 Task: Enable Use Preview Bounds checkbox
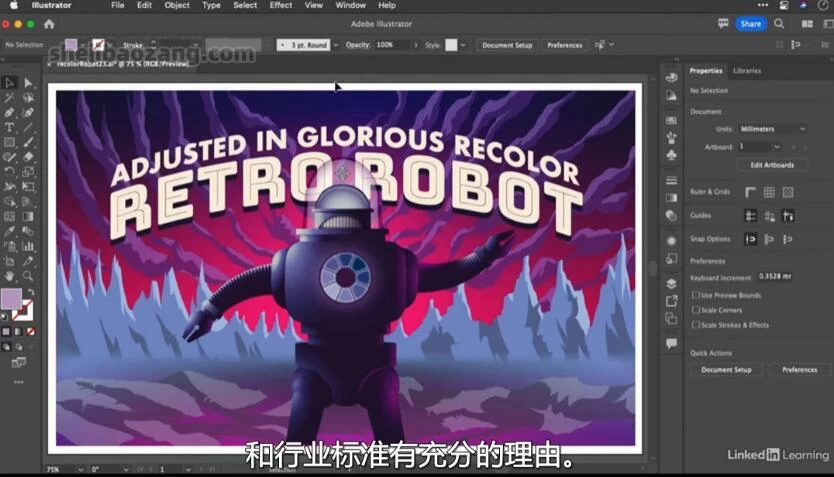click(x=696, y=295)
